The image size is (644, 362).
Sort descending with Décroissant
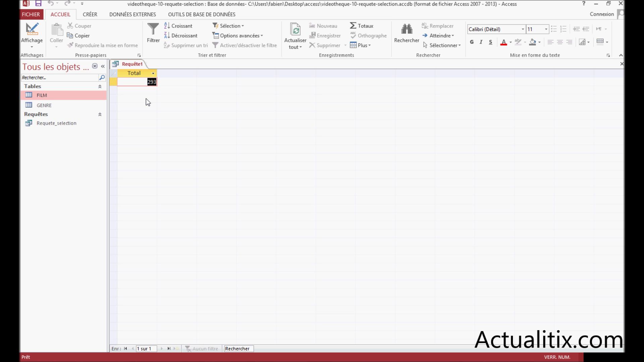181,36
